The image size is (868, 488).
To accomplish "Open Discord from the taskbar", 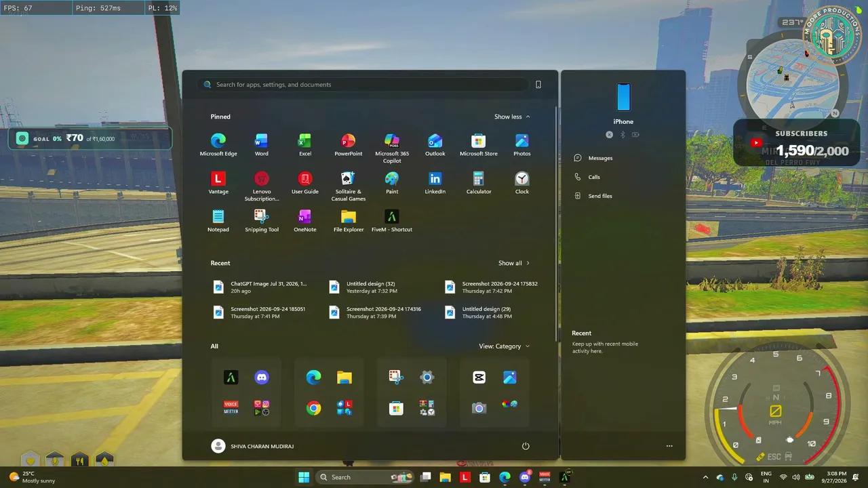I will pyautogui.click(x=524, y=477).
